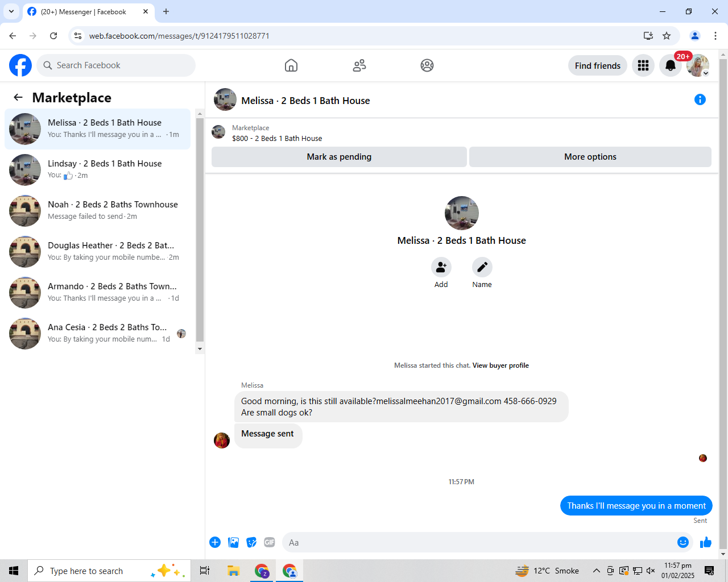Screen dimensions: 728x582
Task: Open Armando 2 Beds 2 Baths conversation
Action: click(98, 293)
